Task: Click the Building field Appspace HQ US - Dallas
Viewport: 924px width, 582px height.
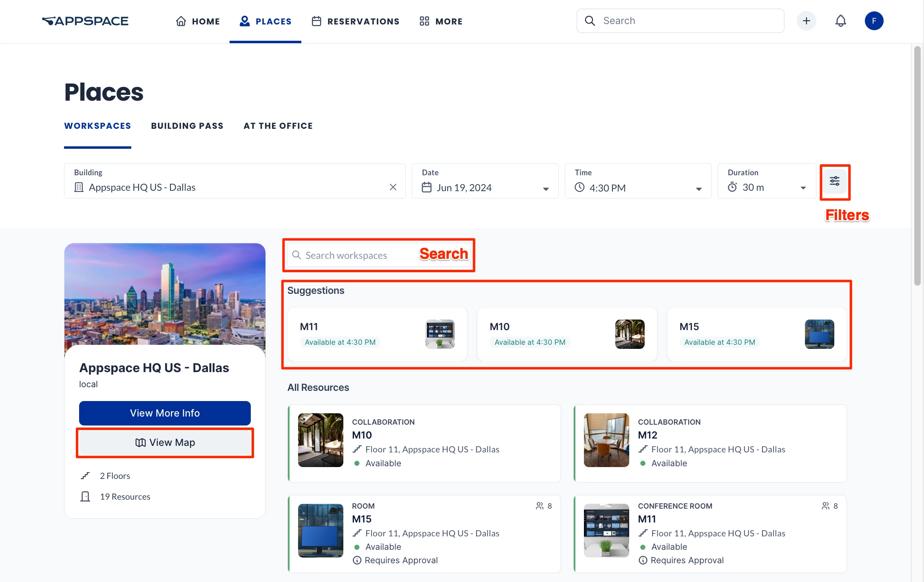Action: (234, 181)
